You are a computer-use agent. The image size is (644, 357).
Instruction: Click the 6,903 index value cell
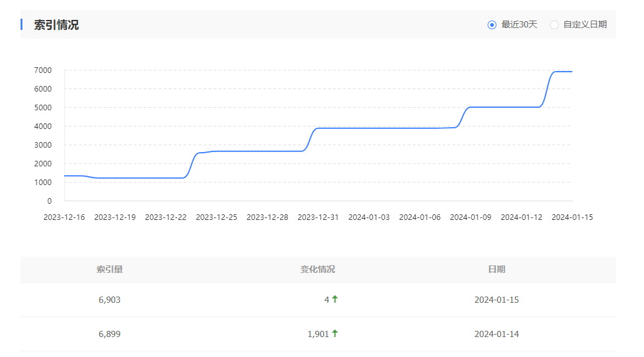coord(109,300)
